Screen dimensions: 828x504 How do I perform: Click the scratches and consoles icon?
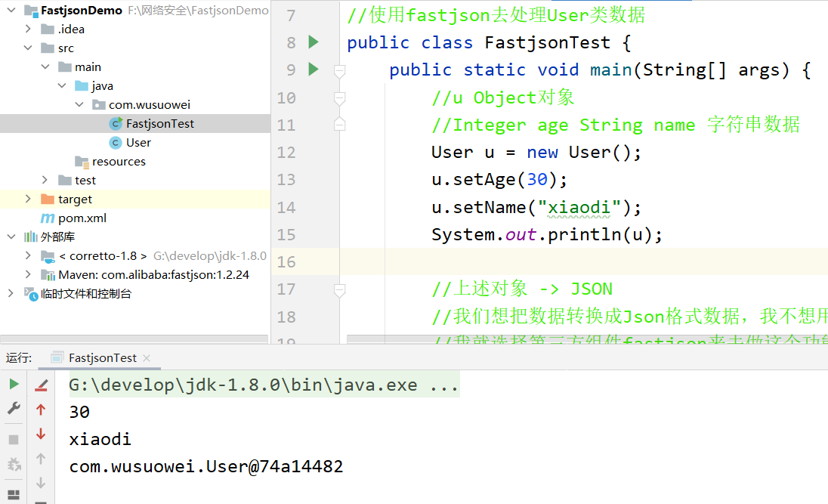(x=31, y=294)
